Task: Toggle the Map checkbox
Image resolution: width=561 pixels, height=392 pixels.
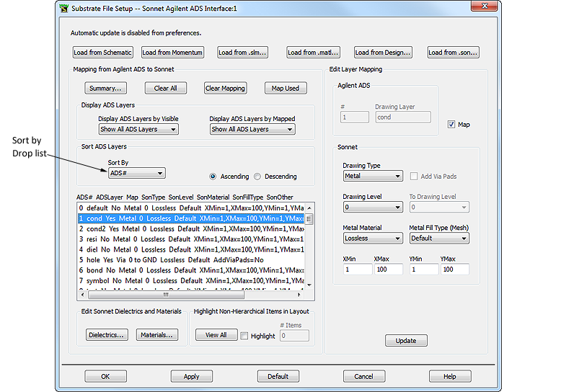Action: (451, 125)
